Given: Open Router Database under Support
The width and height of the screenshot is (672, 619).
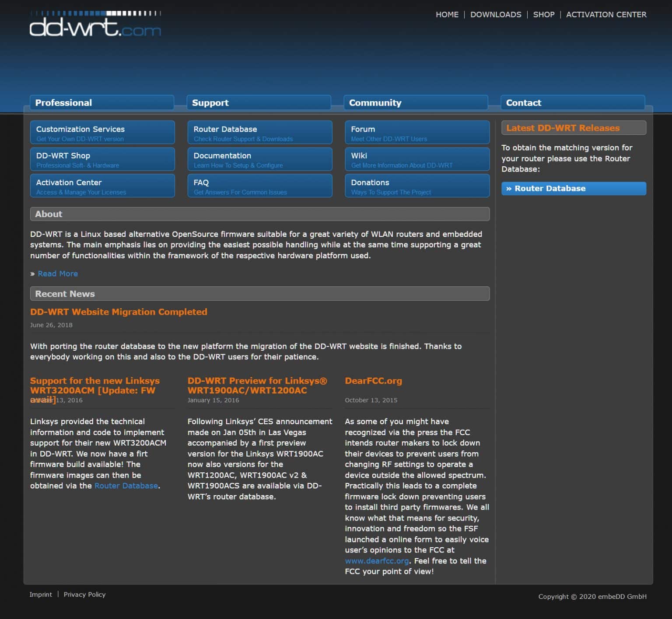Looking at the screenshot, I should coord(259,133).
